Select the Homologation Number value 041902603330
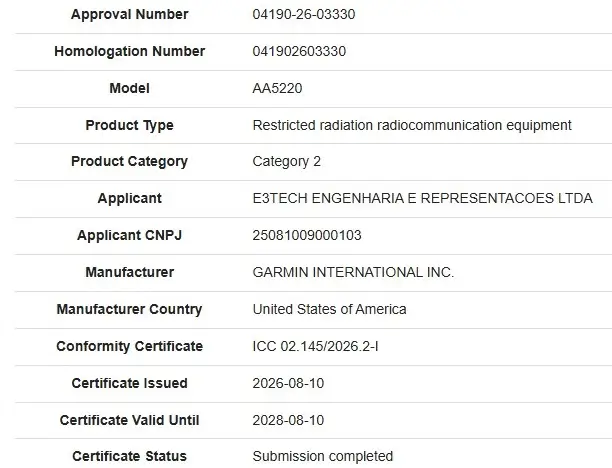The image size is (612, 468). click(x=299, y=51)
